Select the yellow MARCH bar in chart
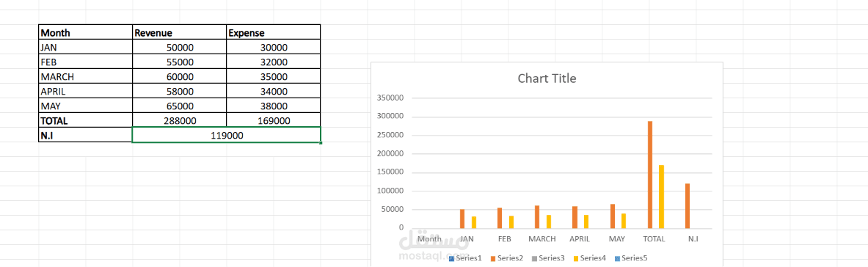 coord(549,222)
